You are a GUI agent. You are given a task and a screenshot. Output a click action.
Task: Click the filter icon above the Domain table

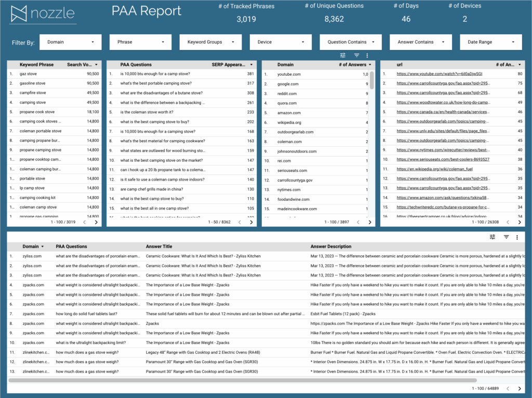pyautogui.click(x=356, y=55)
